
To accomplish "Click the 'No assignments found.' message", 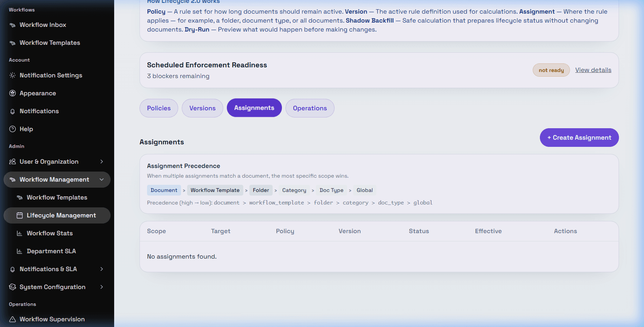I will 182,256.
